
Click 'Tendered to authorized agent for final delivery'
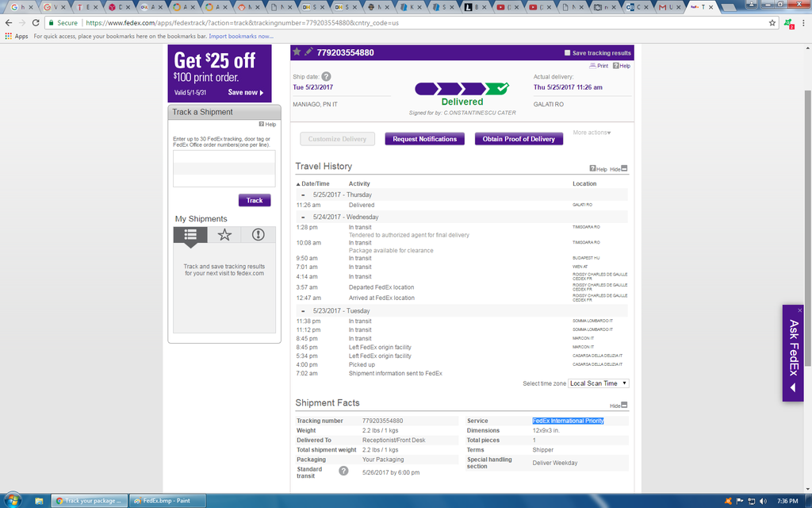click(x=409, y=235)
